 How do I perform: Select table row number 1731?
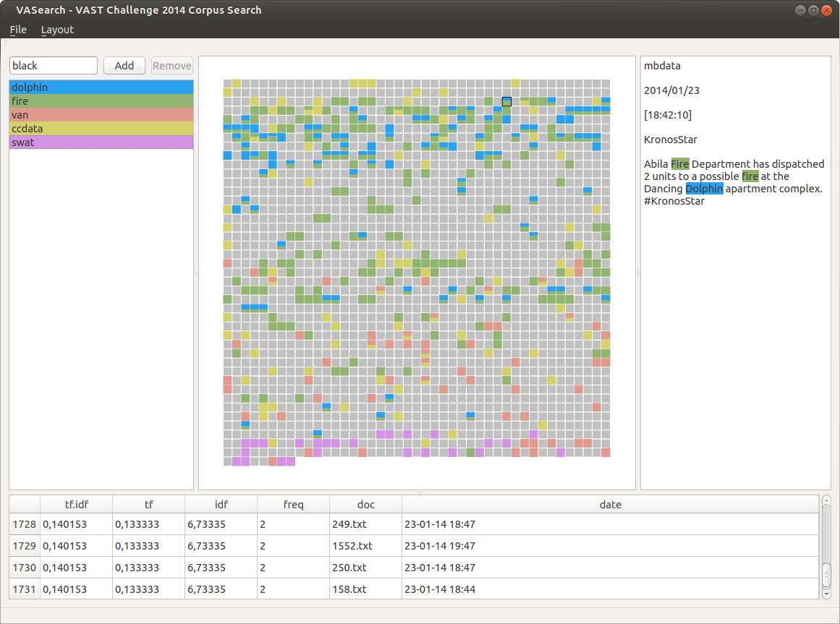[25, 589]
